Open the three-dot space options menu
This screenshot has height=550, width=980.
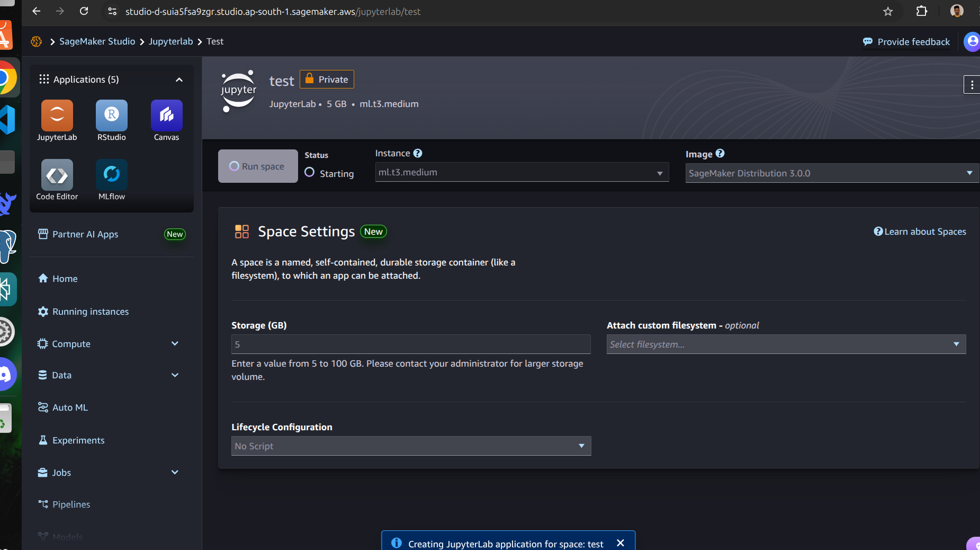[x=972, y=85]
